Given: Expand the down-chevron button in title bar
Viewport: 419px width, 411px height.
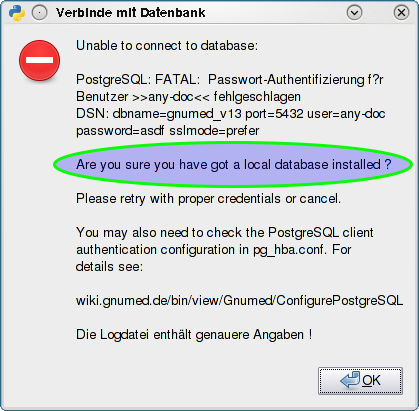Looking at the screenshot, I should (x=354, y=13).
